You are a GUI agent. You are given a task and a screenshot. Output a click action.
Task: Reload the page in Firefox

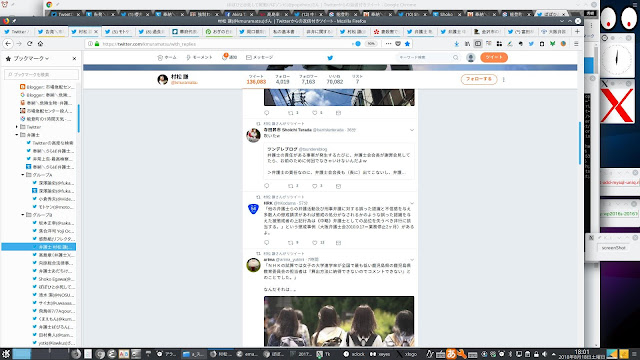click(x=29, y=44)
